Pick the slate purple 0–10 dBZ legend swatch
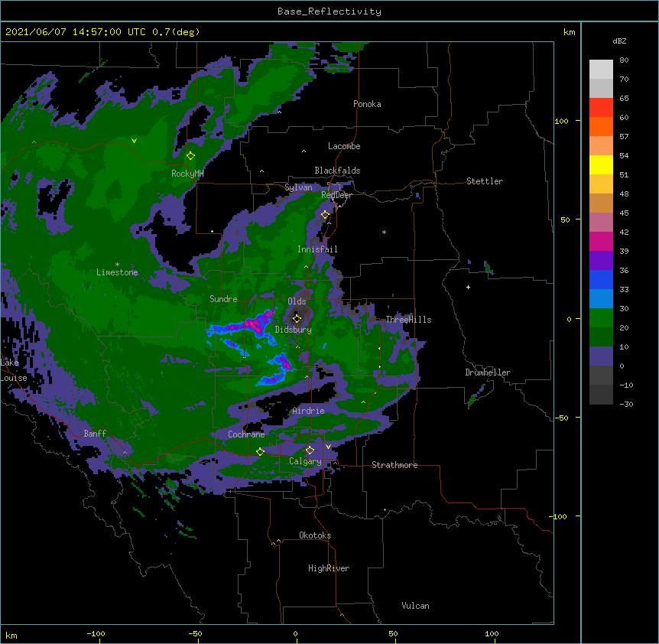 (601, 356)
